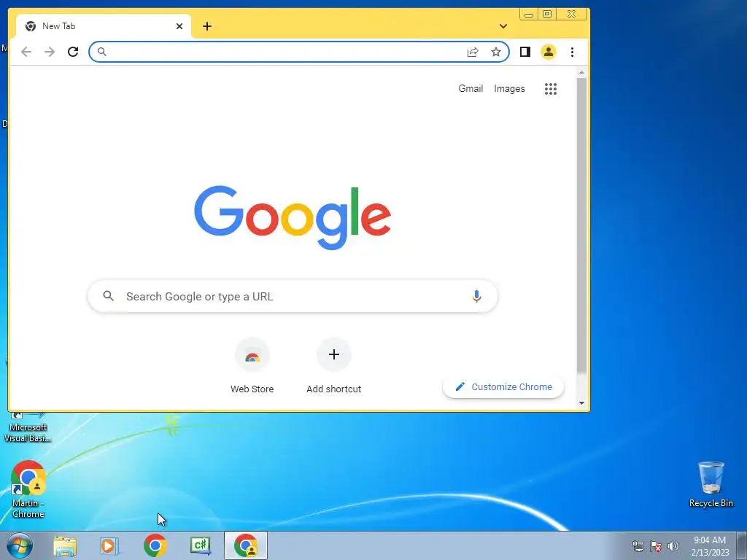Viewport: 747px width, 560px height.
Task: Click the magnifier icon in search box
Action: coord(109,296)
